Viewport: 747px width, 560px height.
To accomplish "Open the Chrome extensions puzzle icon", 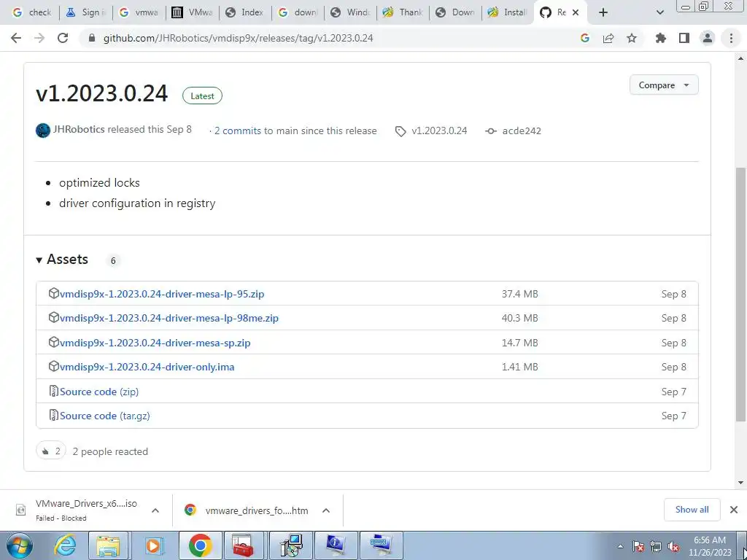I will 661,38.
